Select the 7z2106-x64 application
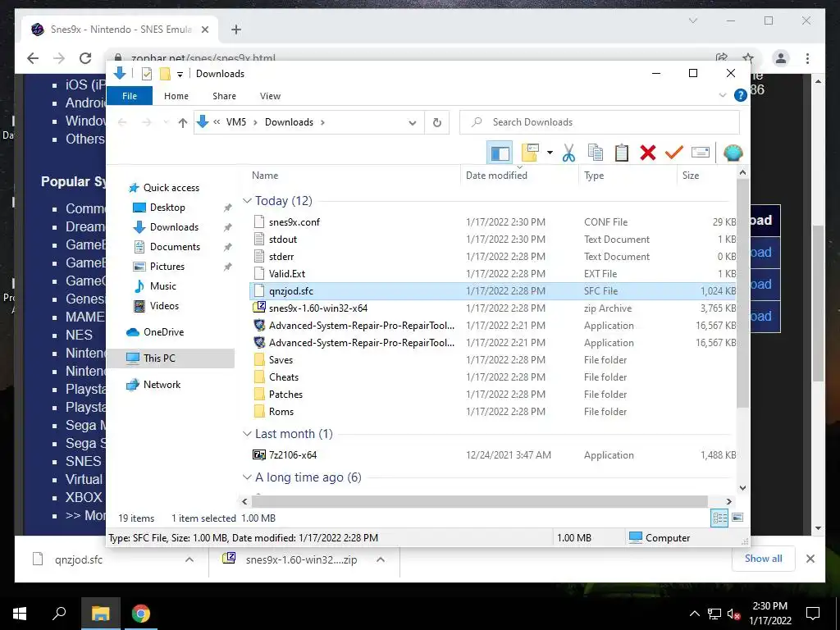 click(x=493, y=454)
